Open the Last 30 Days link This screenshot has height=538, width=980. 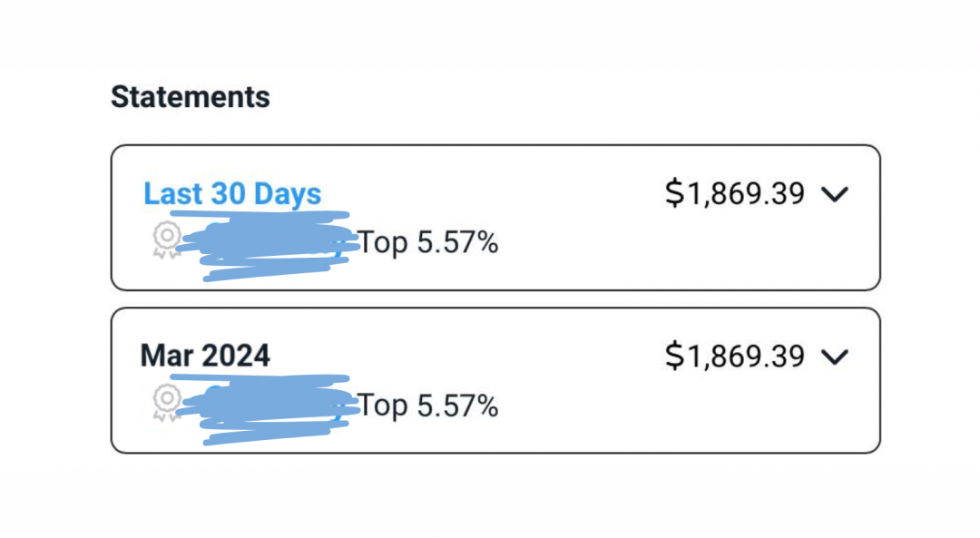pos(232,194)
